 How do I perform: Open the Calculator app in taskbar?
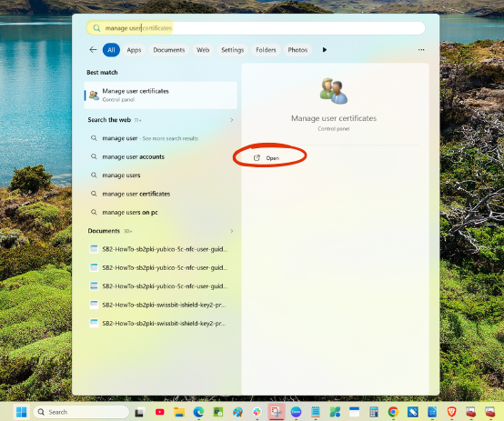pyautogui.click(x=374, y=412)
